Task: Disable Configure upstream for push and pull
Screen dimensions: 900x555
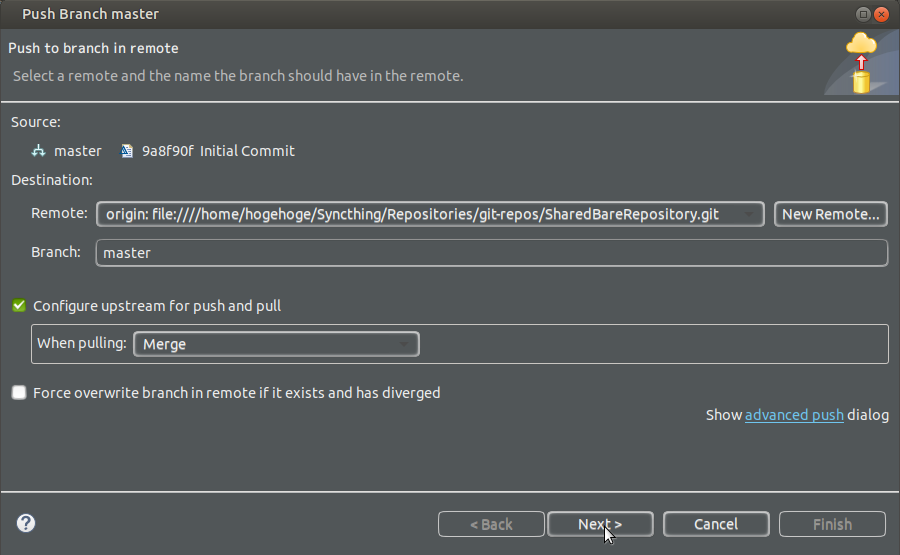Action: pyautogui.click(x=19, y=306)
